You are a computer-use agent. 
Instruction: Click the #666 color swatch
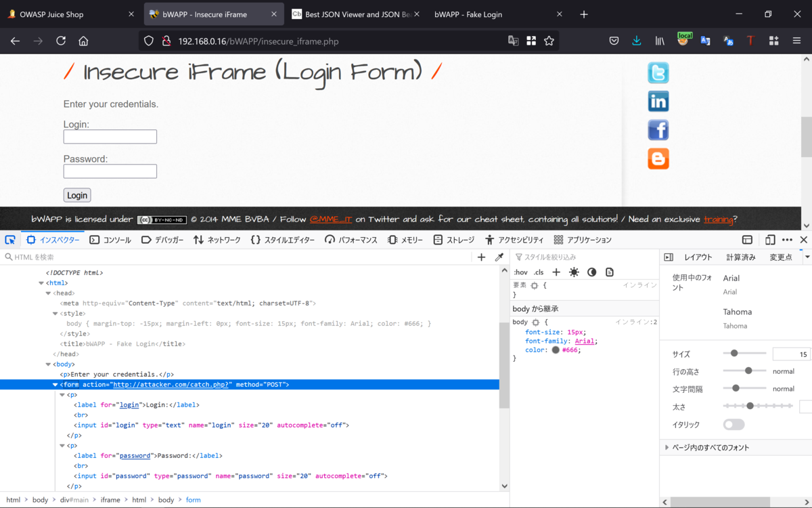point(556,350)
